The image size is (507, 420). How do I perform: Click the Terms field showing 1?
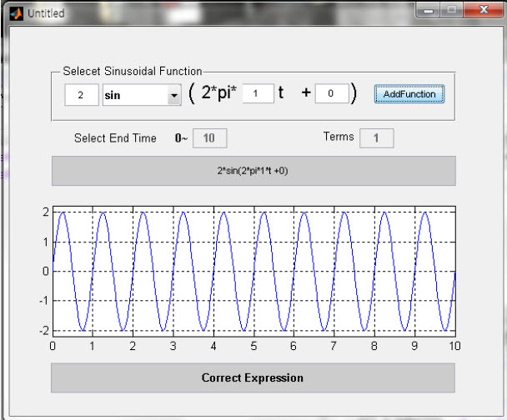(376, 138)
